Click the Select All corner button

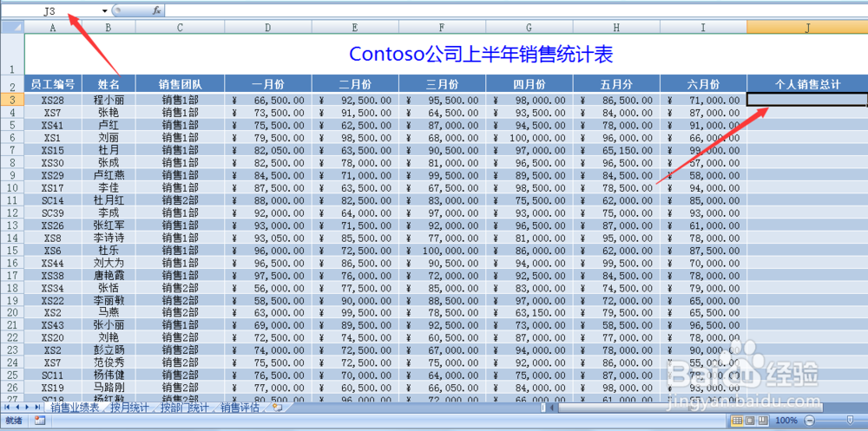13,27
